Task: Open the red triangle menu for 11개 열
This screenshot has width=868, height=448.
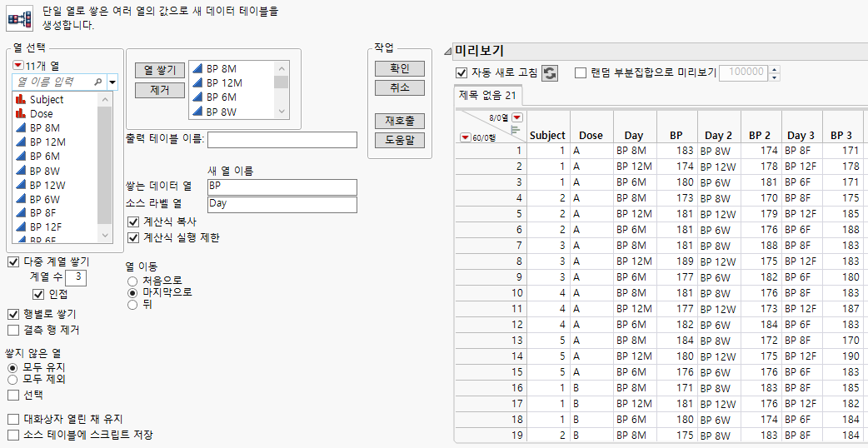Action: 17,65
